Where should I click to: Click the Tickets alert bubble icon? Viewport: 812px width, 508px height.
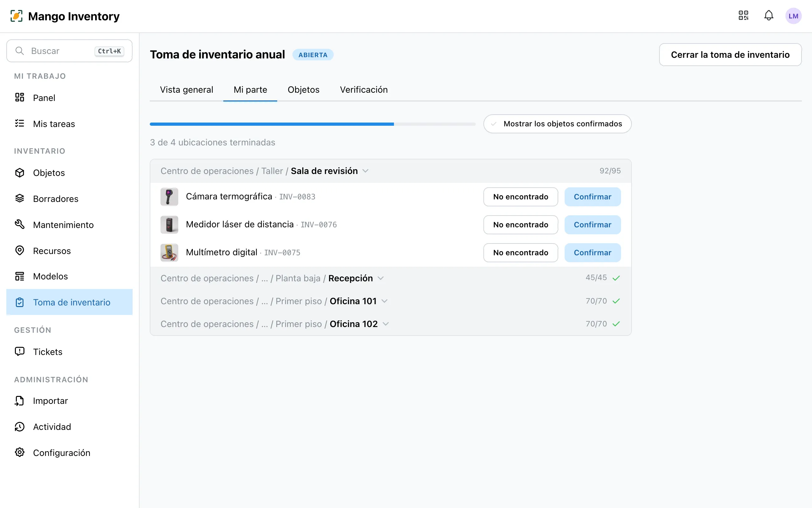point(20,351)
